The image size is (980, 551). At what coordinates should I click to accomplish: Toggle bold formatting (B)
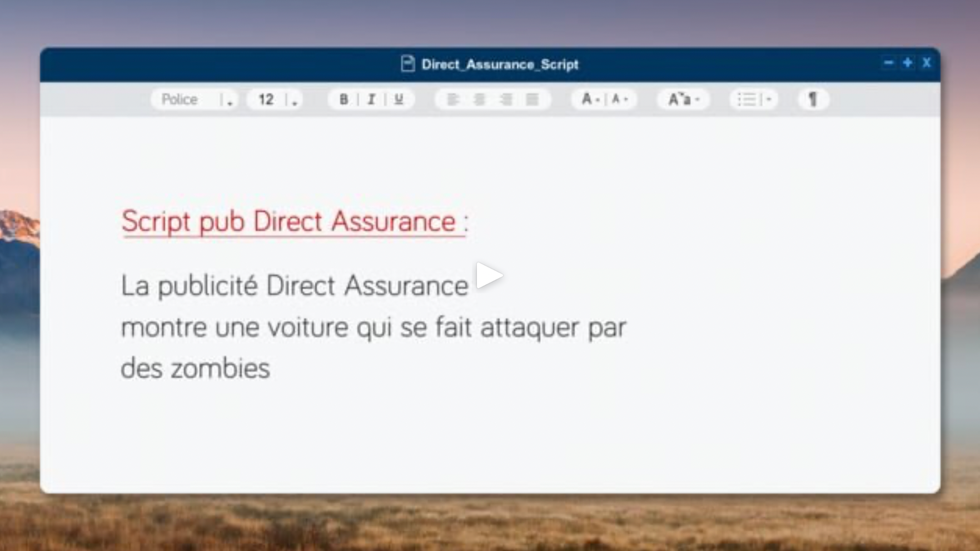[344, 99]
